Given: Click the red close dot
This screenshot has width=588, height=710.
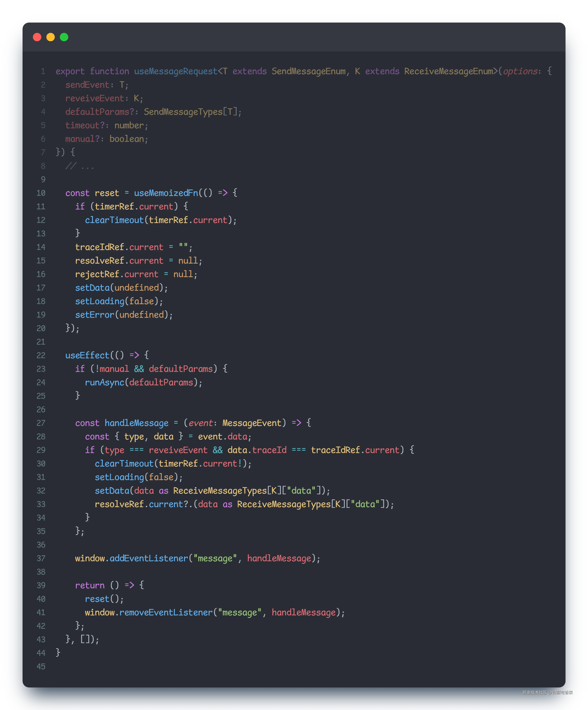Looking at the screenshot, I should 37,37.
